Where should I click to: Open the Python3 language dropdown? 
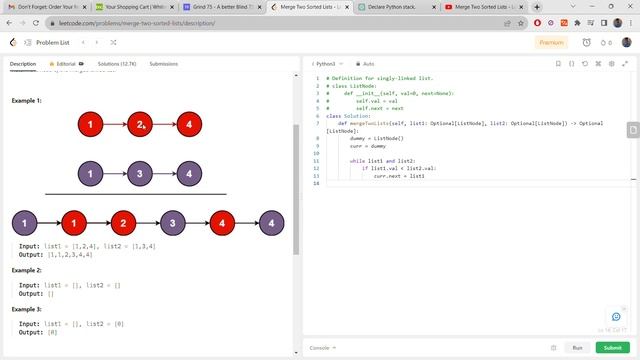click(x=328, y=64)
